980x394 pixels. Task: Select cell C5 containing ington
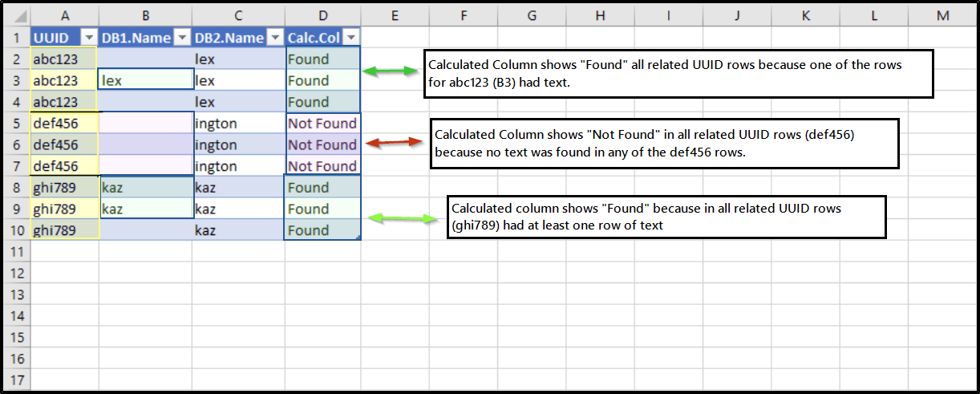(239, 124)
